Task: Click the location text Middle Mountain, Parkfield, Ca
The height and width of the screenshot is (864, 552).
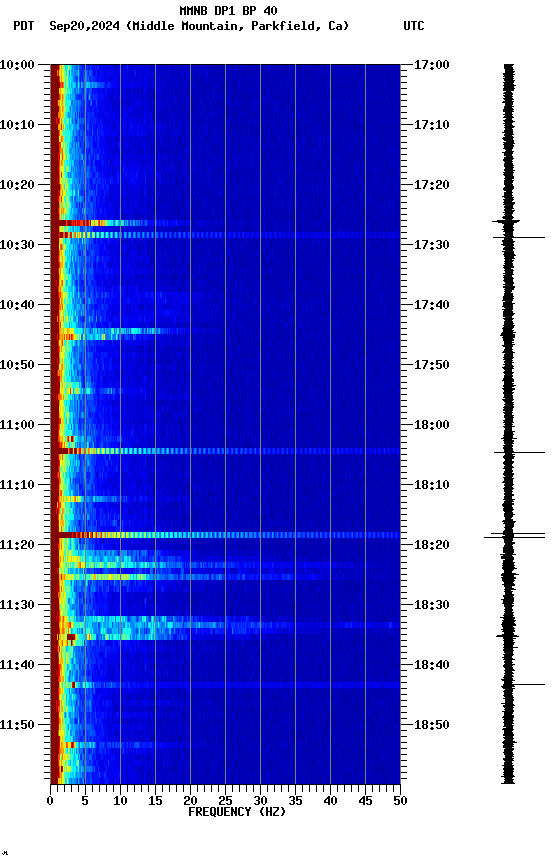Action: (237, 26)
